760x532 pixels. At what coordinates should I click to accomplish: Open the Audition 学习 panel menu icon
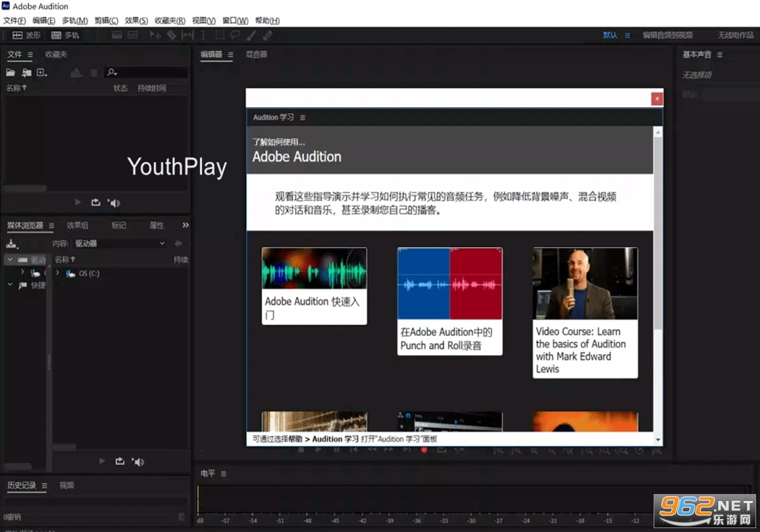pyautogui.click(x=302, y=117)
